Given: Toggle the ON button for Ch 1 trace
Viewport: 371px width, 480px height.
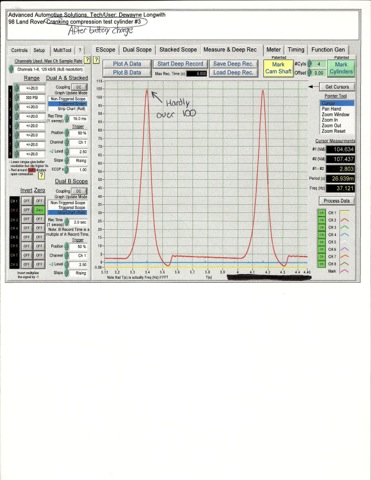Looking at the screenshot, I should [x=322, y=213].
